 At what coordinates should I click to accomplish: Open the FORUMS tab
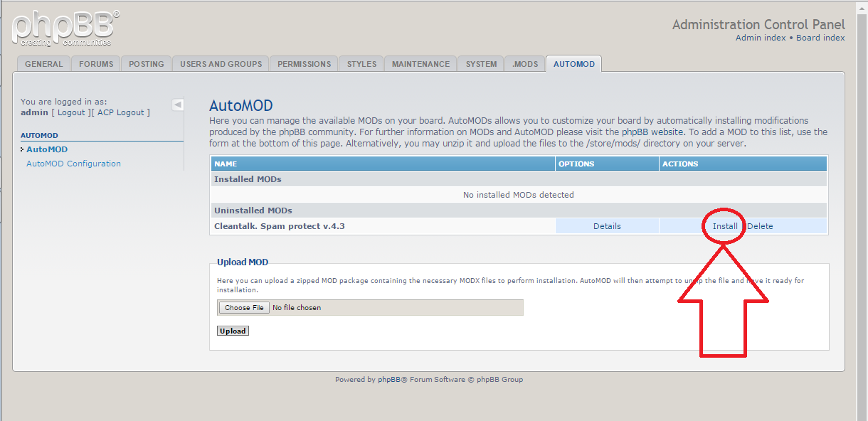point(95,63)
